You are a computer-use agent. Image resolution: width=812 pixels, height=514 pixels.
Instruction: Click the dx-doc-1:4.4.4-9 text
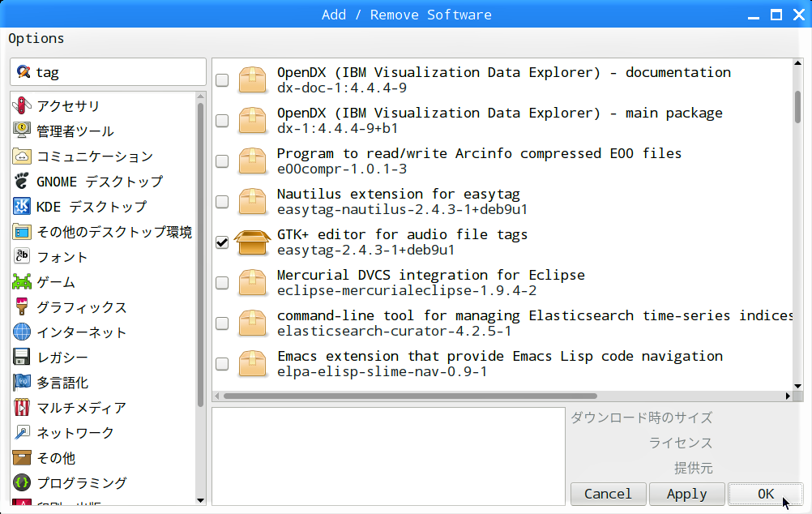click(342, 88)
